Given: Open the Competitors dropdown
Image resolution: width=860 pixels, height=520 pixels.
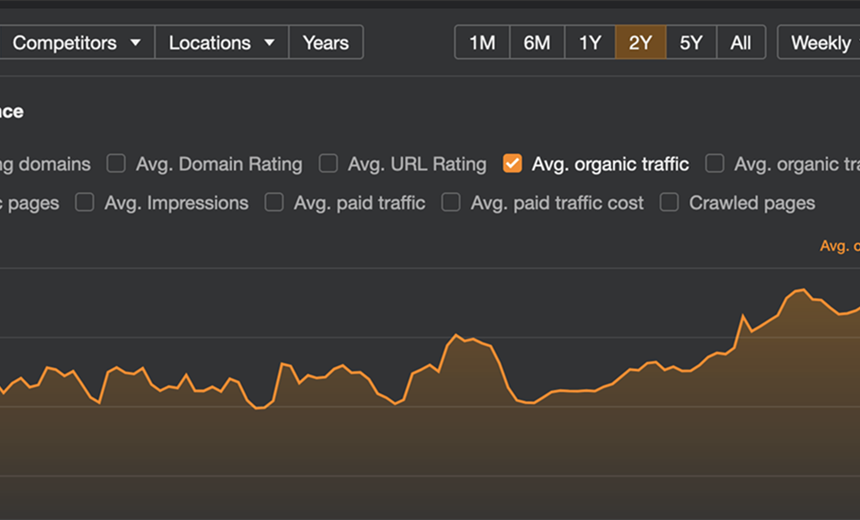Looking at the screenshot, I should 76,42.
